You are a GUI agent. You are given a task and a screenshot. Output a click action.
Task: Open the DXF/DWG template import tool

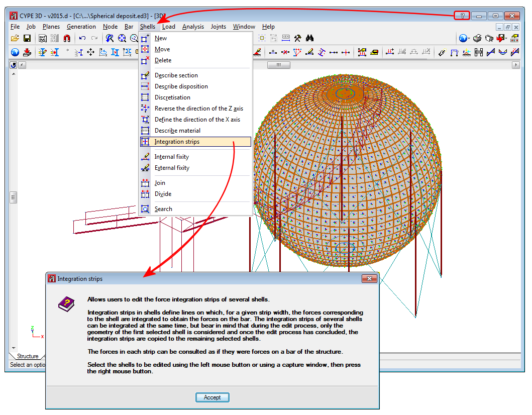(42, 38)
